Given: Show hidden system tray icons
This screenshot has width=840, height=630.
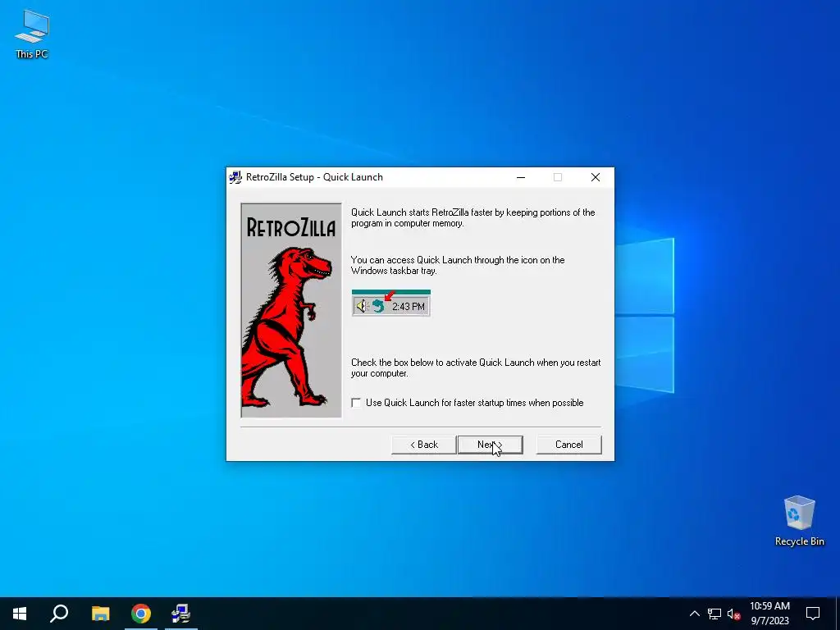Looking at the screenshot, I should pos(694,614).
